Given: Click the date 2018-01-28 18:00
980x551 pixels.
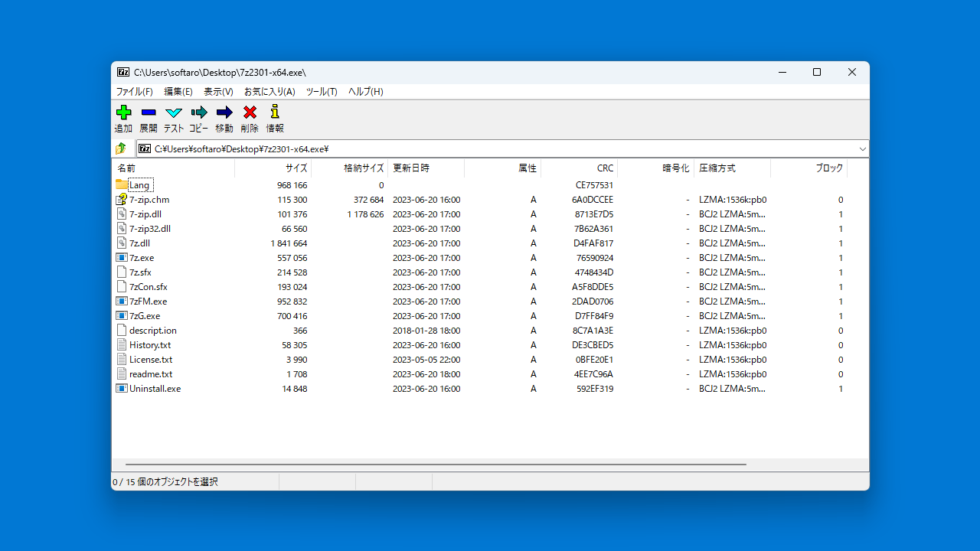Looking at the screenshot, I should (x=426, y=331).
